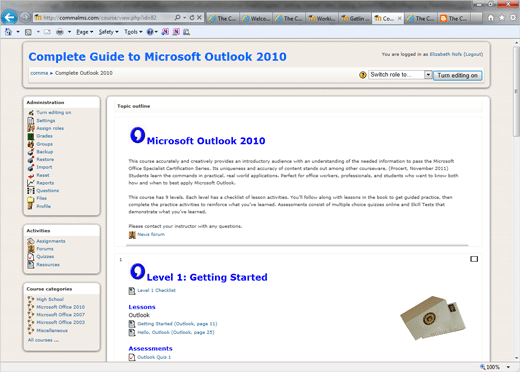Open the browser home icon

pyautogui.click(x=490, y=18)
